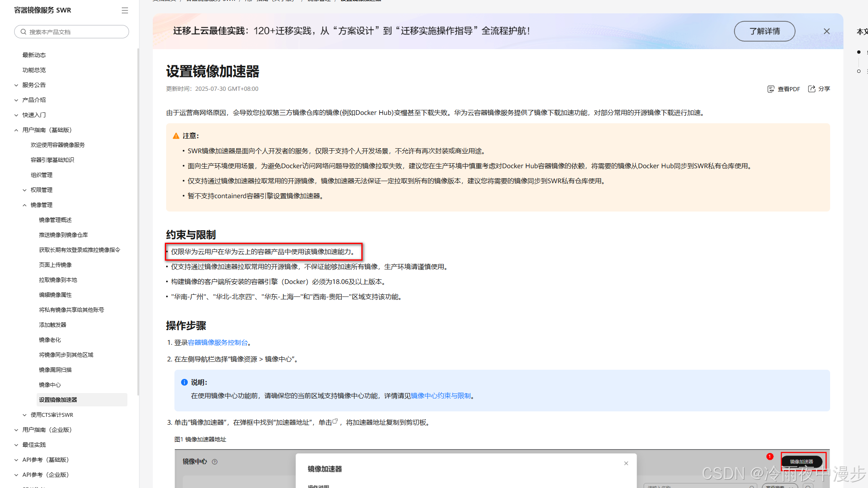Image resolution: width=868 pixels, height=488 pixels.
Task: Click the sidebar collapse hamburger icon
Action: coord(124,10)
